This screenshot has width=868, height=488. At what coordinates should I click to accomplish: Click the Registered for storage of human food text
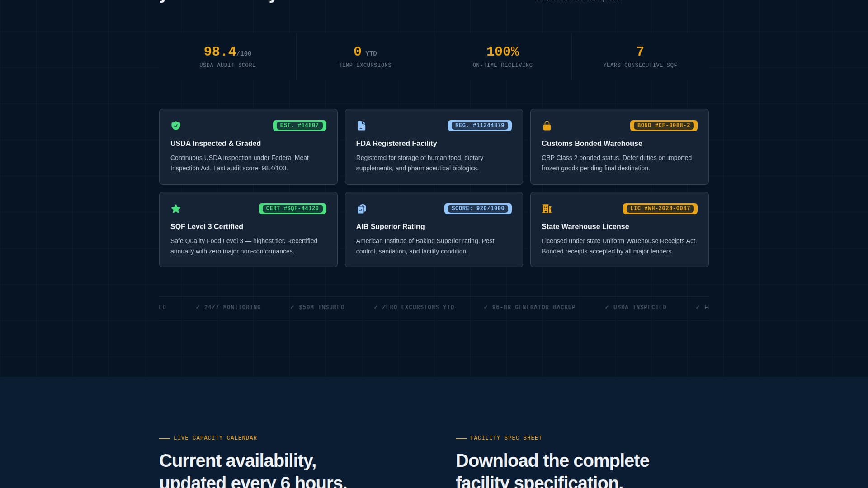[x=420, y=163]
